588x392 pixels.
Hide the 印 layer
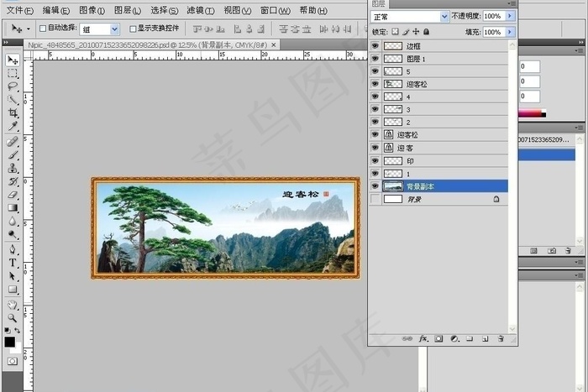(375, 161)
